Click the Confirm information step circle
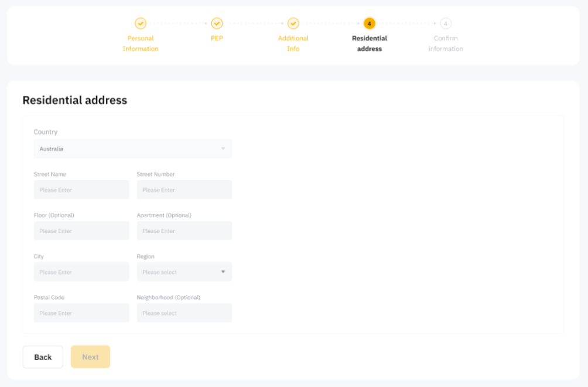The height and width of the screenshot is (387, 588). coord(446,23)
